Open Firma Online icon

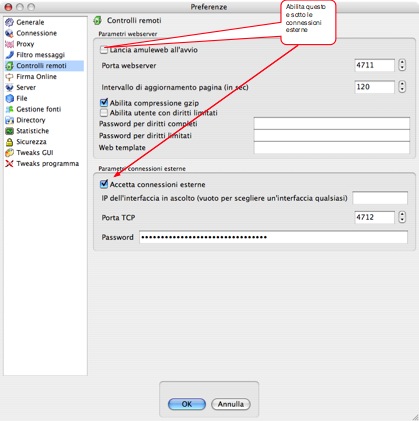[9, 77]
